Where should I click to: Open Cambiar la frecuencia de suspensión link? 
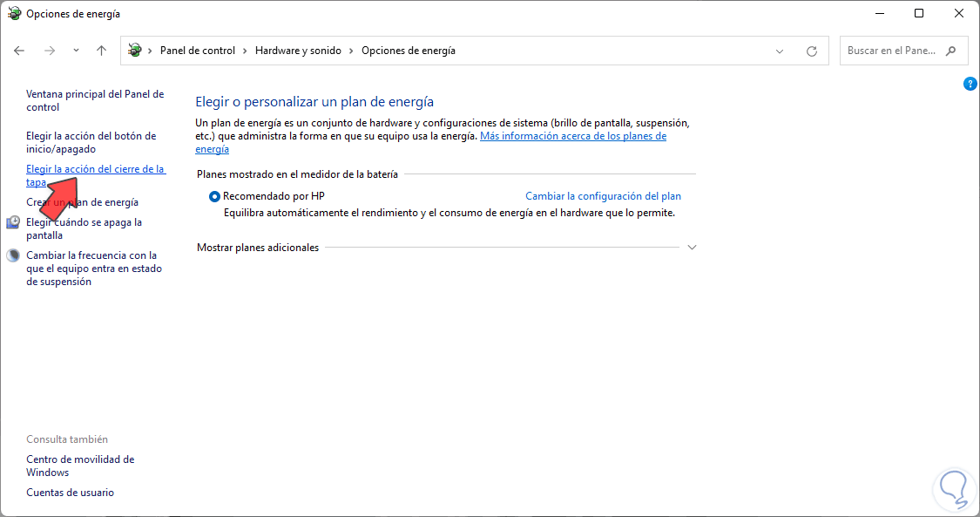click(94, 269)
